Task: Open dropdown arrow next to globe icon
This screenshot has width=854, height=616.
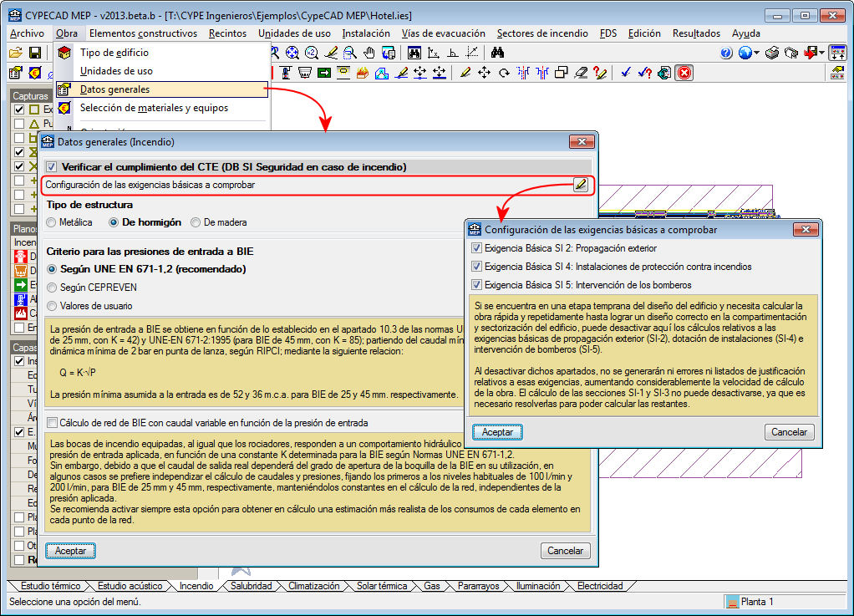Action: [756, 53]
